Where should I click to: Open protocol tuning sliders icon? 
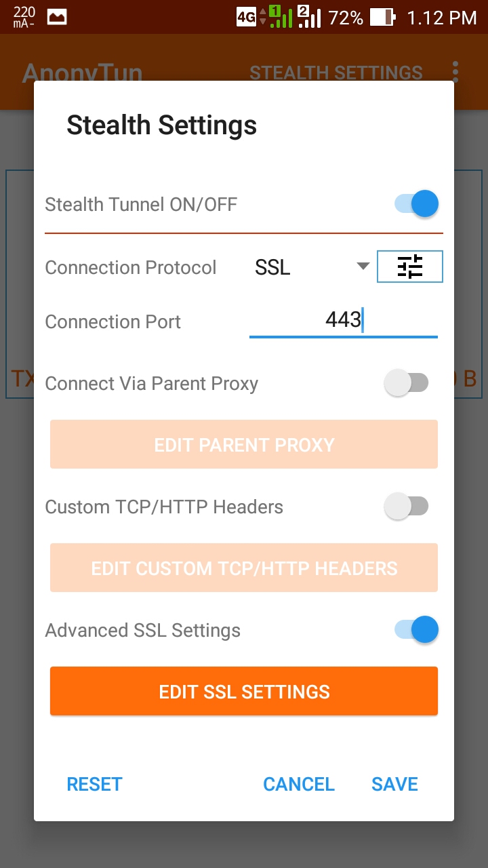coord(409,267)
